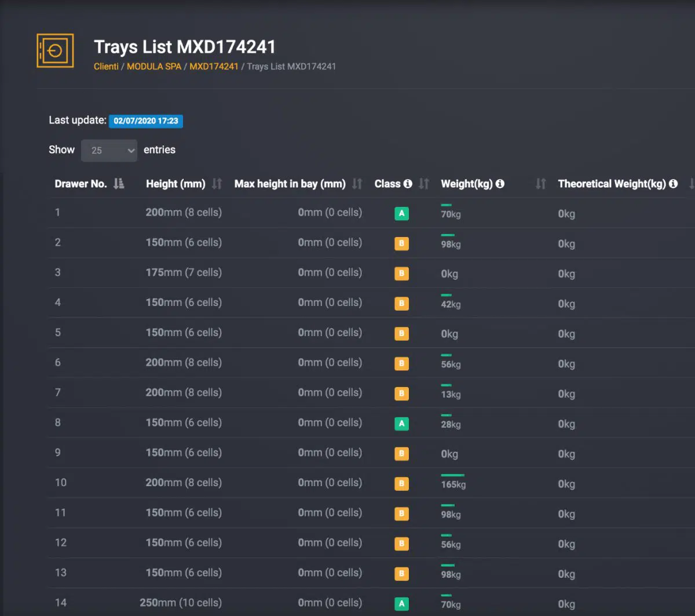
Task: Click the 165kg weight bar of drawer 10
Action: tap(452, 476)
